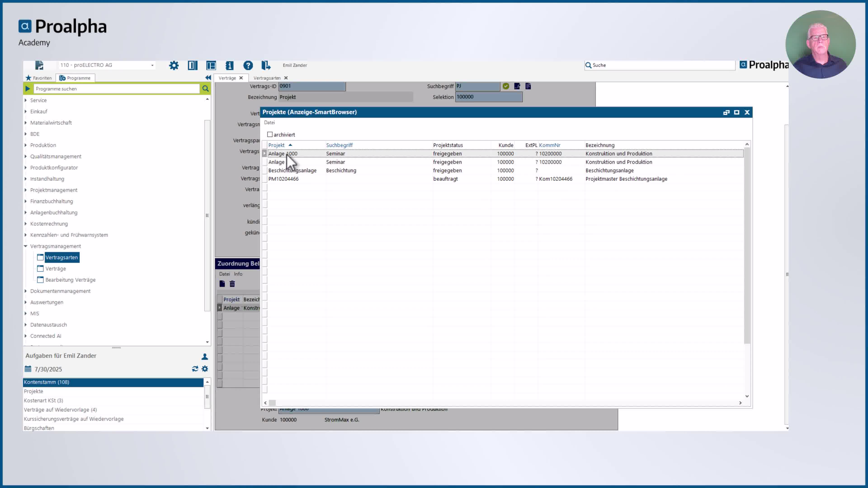The image size is (868, 488).
Task: Switch to the Favoriten tab
Action: 39,78
